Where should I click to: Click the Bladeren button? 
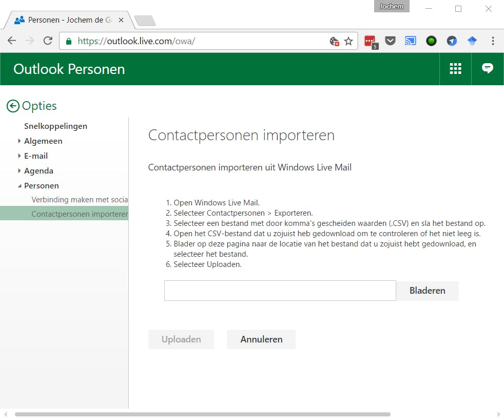pos(427,291)
